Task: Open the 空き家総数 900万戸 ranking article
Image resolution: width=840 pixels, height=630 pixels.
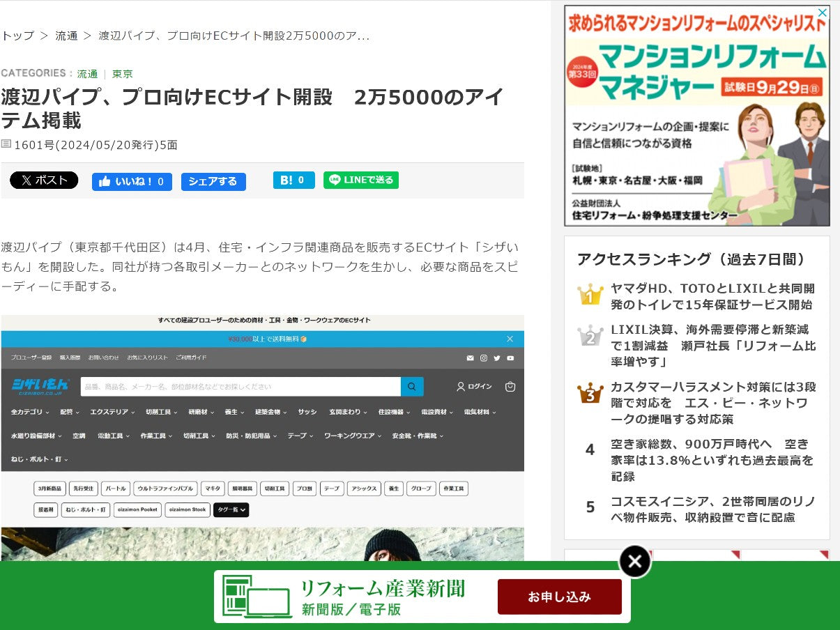Action: [712, 460]
